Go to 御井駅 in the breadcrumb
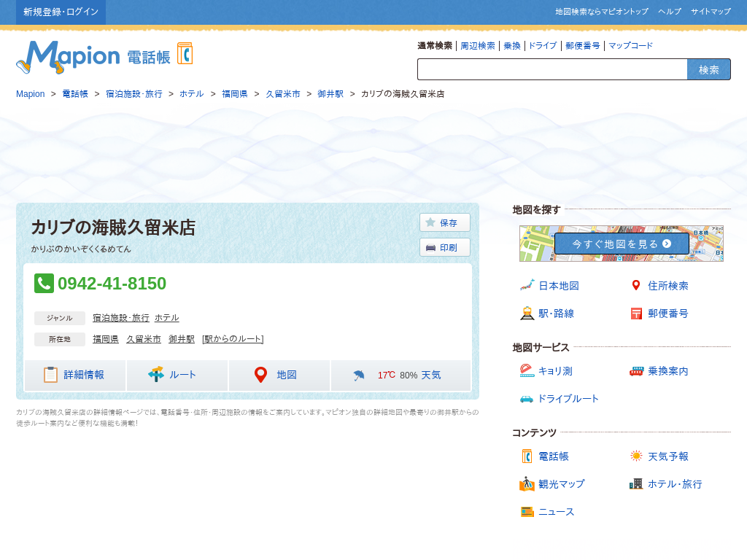 (330, 94)
